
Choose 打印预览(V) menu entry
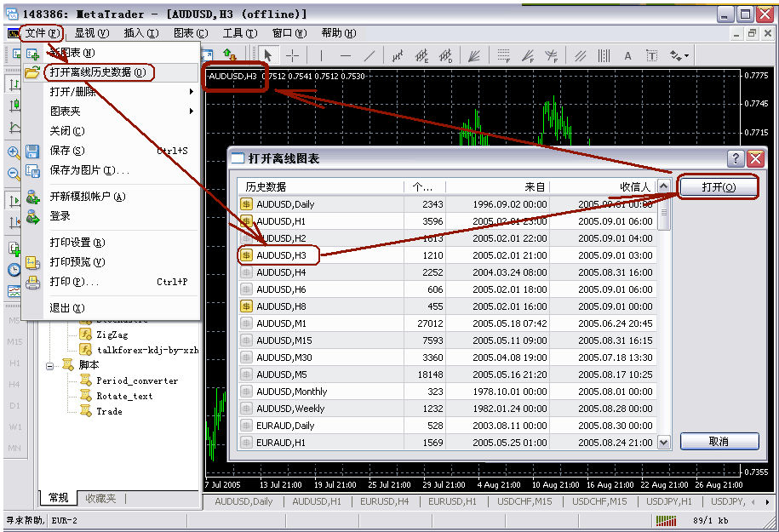point(112,262)
